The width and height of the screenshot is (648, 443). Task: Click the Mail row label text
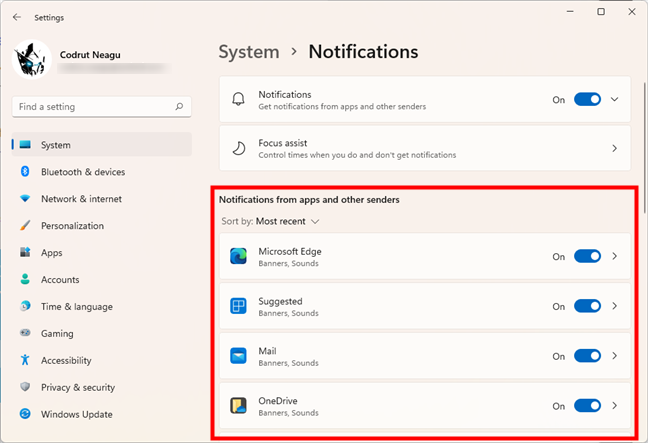[x=267, y=351]
